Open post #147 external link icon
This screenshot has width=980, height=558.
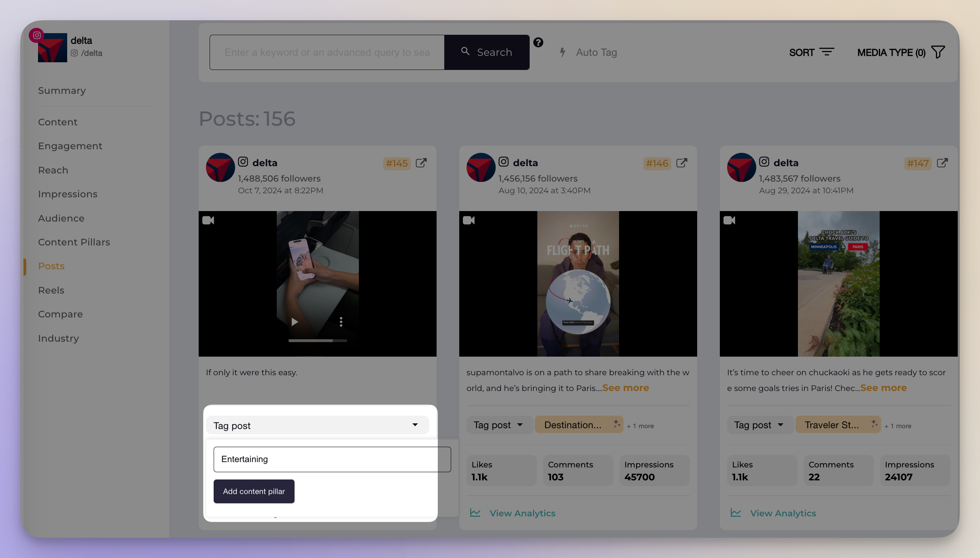click(x=942, y=163)
